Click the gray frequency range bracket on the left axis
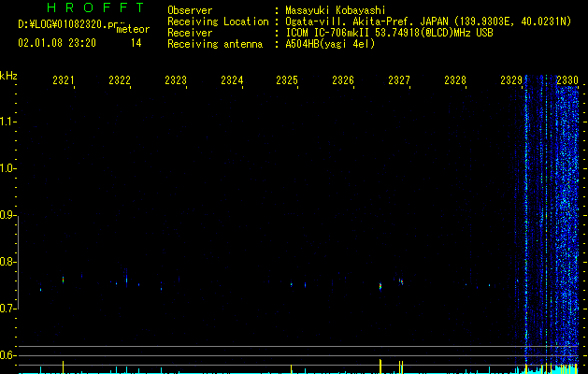Viewport: 588px width, 374px height. click(x=19, y=262)
